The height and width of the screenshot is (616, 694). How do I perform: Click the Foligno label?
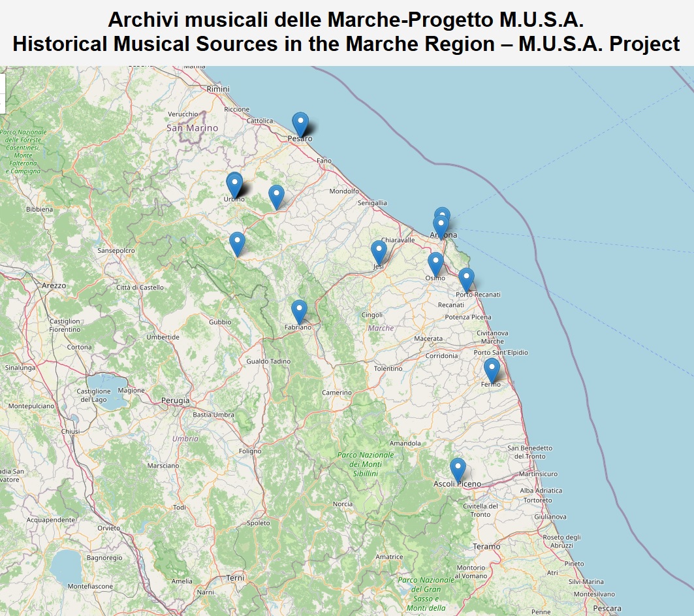(x=250, y=451)
